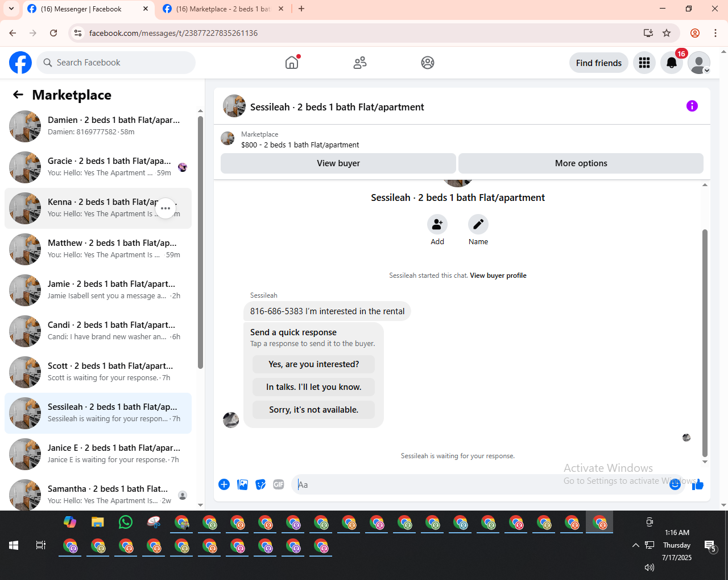This screenshot has height=580, width=728.
Task: Attach a file using the photo icon
Action: click(243, 484)
